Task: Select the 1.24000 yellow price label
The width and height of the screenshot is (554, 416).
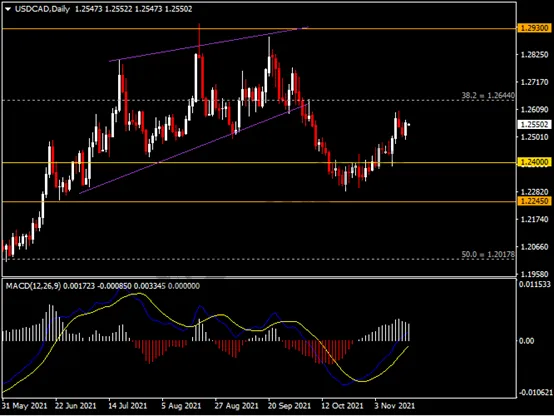Action: (534, 162)
